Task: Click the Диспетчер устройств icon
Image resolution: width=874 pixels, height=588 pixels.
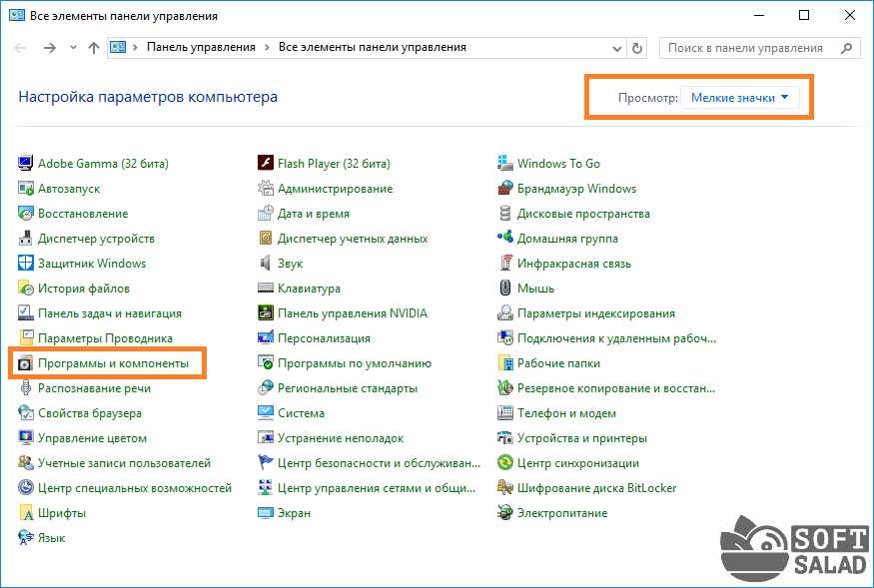Action: [26, 239]
